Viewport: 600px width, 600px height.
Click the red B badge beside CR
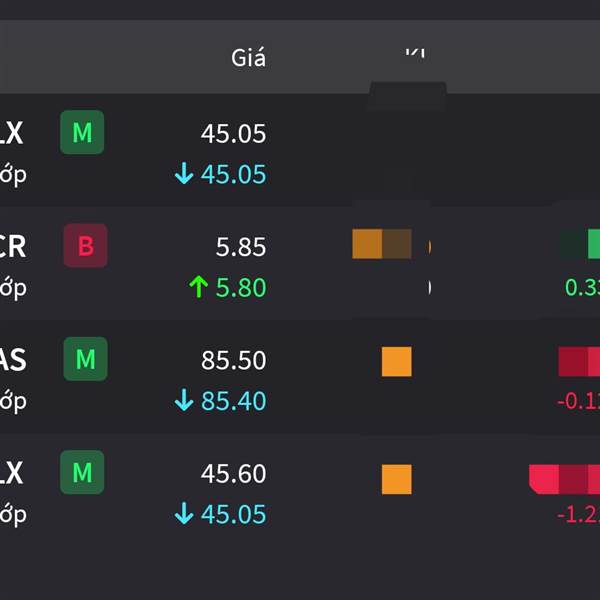pyautogui.click(x=85, y=246)
